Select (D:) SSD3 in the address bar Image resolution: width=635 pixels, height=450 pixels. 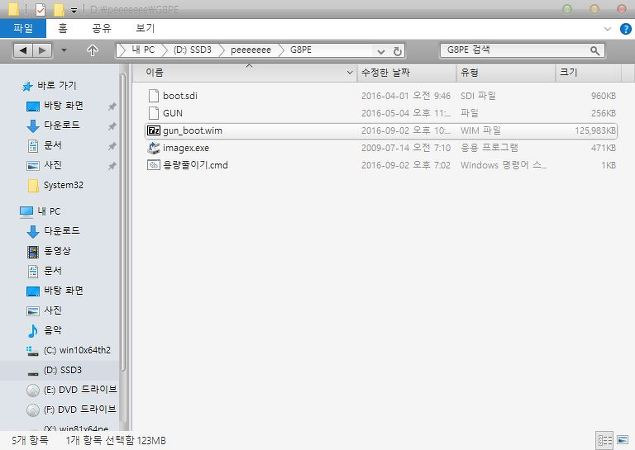(x=192, y=50)
